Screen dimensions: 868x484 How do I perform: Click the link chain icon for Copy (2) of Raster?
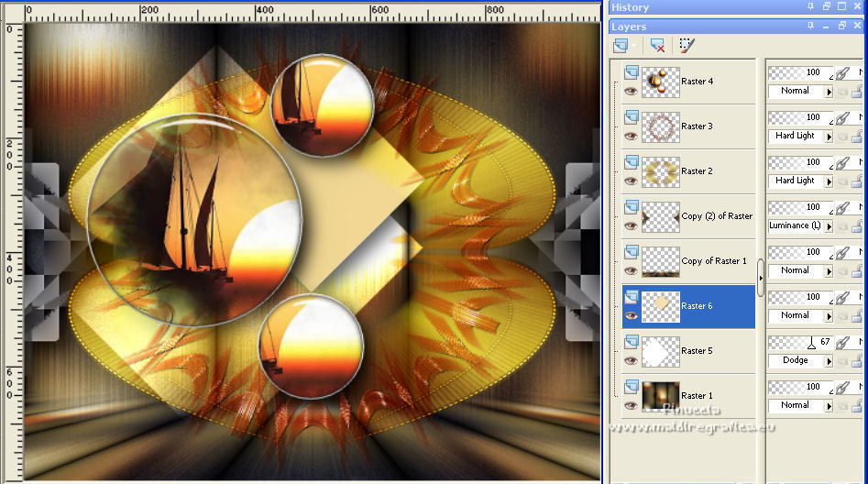(x=842, y=208)
